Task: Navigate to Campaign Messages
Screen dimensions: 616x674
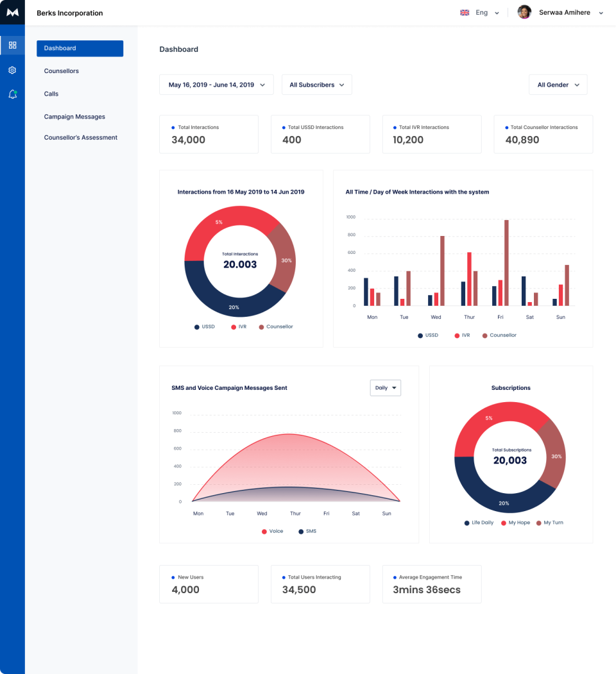Action: 74,116
